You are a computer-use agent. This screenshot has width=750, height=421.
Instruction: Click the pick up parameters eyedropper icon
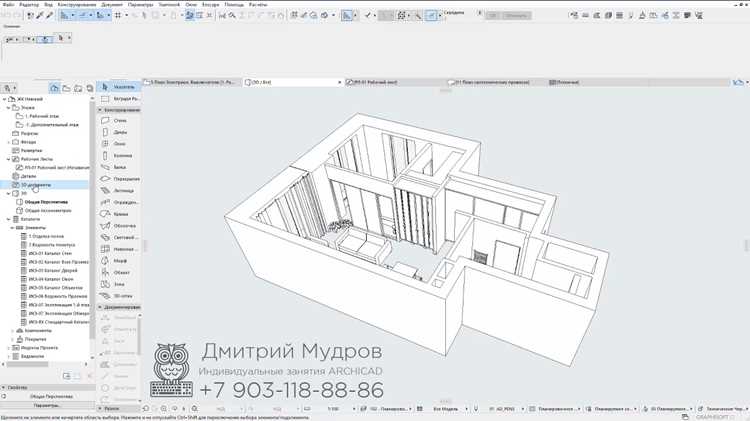click(x=40, y=15)
